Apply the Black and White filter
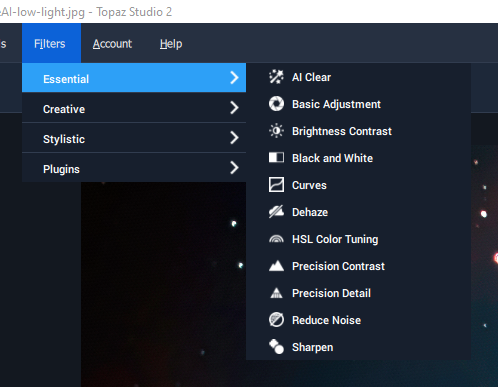Screen dimensions: 498x387 tap(358, 158)
